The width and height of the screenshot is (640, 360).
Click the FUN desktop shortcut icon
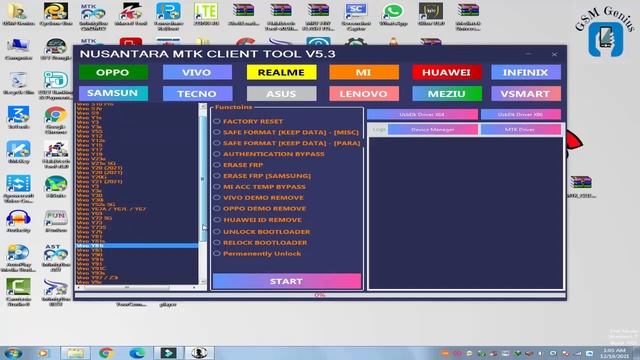[x=56, y=221]
